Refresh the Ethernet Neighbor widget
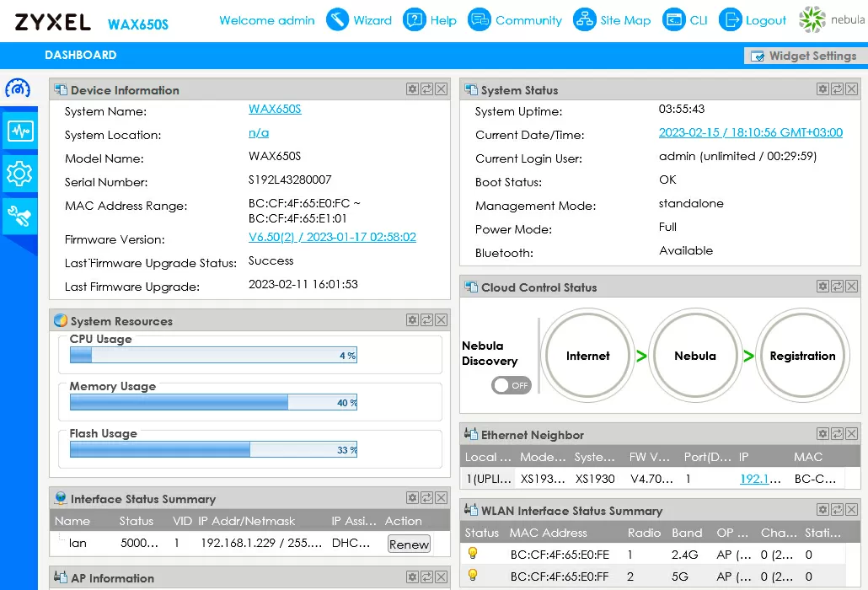868x590 pixels. 838,434
